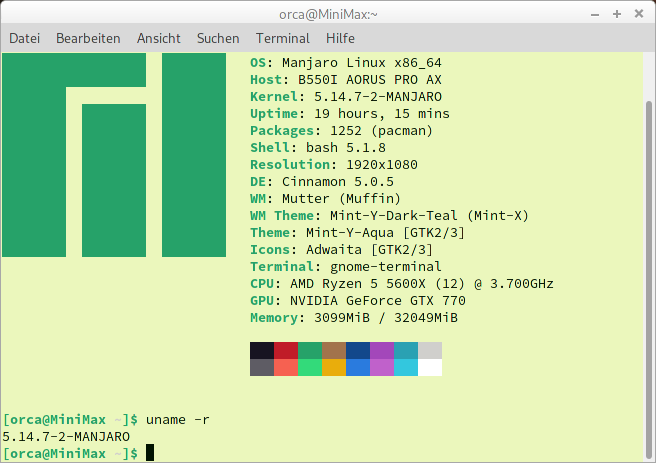
Task: Click the 'Memory: 3099MiB / 32049MiB' line
Action: click(354, 318)
